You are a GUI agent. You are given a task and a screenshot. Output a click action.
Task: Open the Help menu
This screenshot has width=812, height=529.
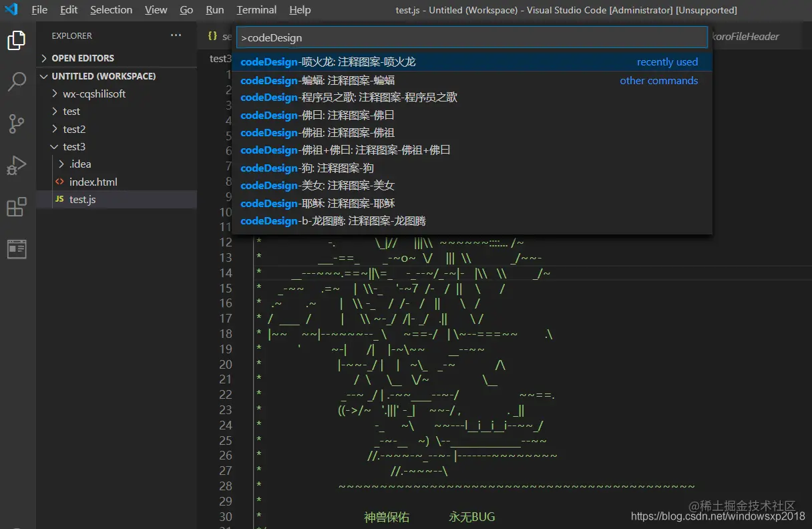pos(300,10)
